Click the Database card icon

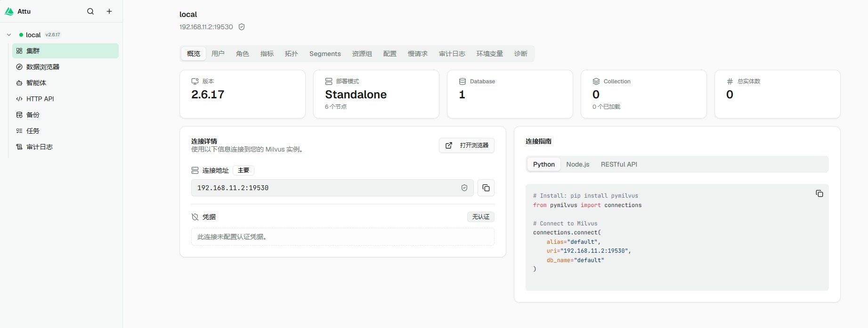pyautogui.click(x=462, y=81)
